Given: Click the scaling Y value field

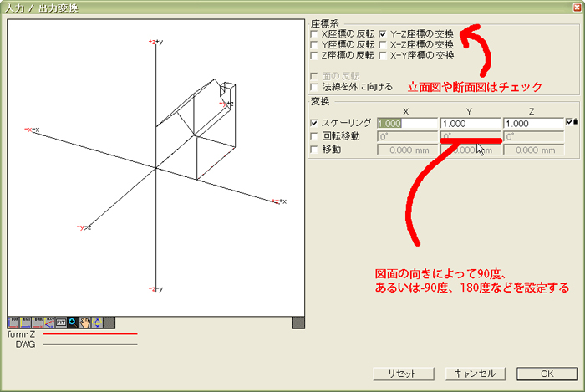Looking at the screenshot, I should pos(470,124).
